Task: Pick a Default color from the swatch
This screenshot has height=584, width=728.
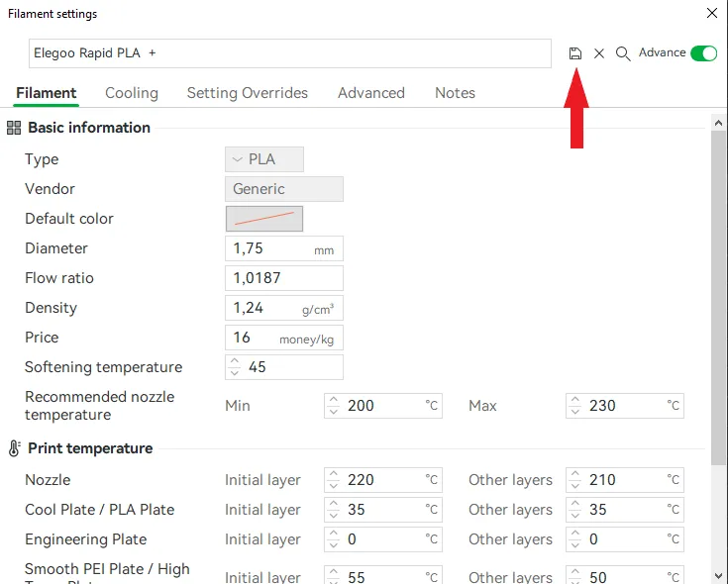Action: 263,219
